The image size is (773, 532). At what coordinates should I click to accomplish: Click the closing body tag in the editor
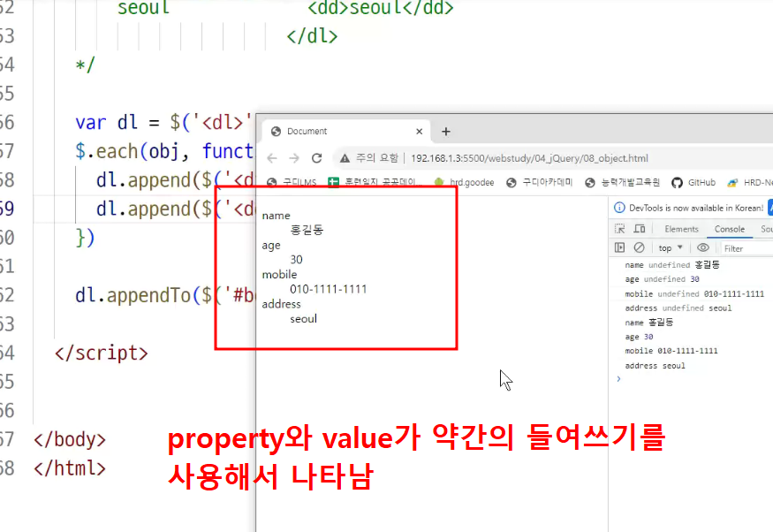(70, 439)
